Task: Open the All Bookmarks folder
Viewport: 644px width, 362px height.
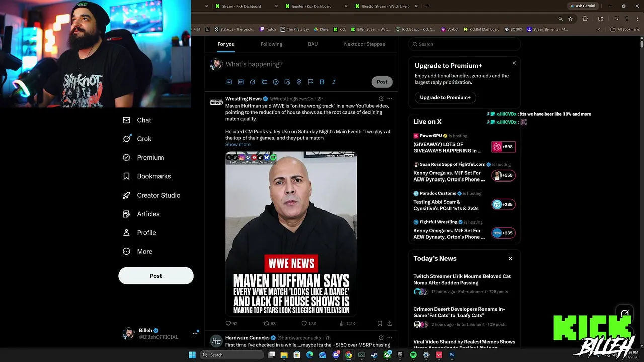Action: 625,29
